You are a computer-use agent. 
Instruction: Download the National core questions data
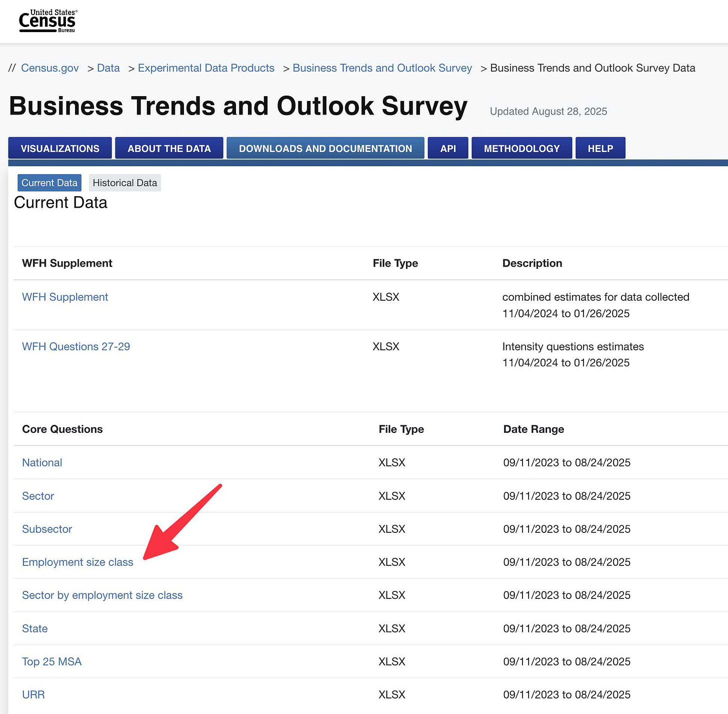click(42, 462)
